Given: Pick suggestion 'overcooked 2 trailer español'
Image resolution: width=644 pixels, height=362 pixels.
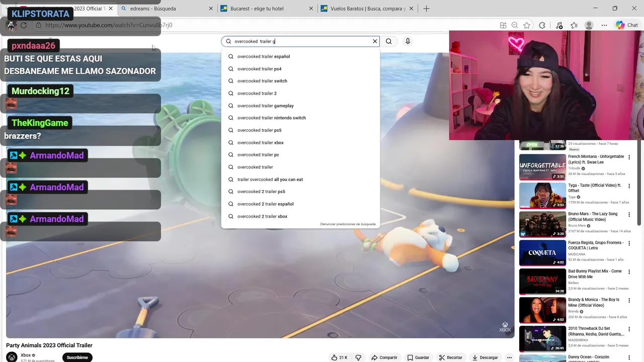Looking at the screenshot, I should tap(300, 204).
